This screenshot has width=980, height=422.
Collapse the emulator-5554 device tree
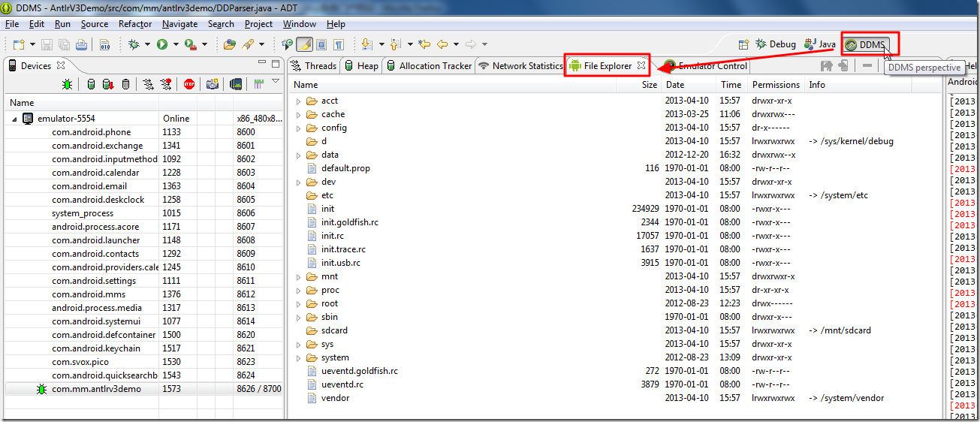14,119
